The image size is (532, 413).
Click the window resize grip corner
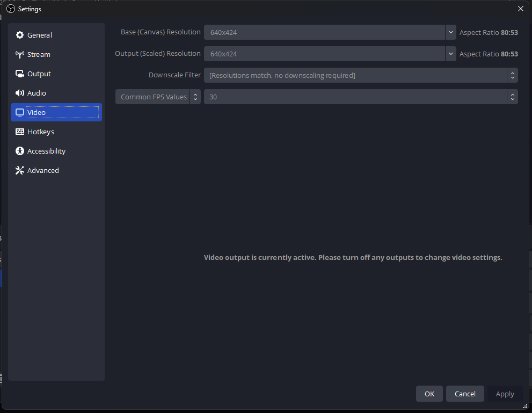pos(525,406)
